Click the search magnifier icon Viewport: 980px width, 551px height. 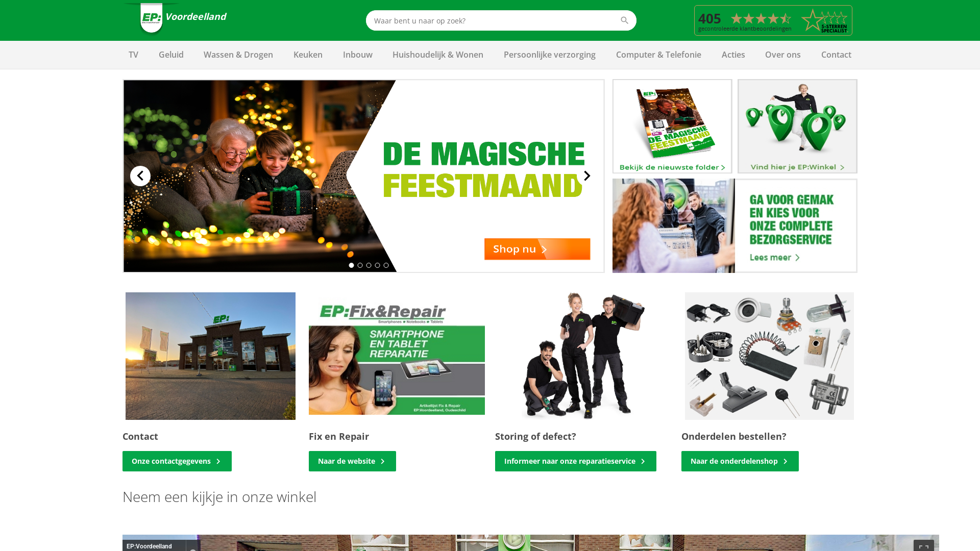click(624, 20)
